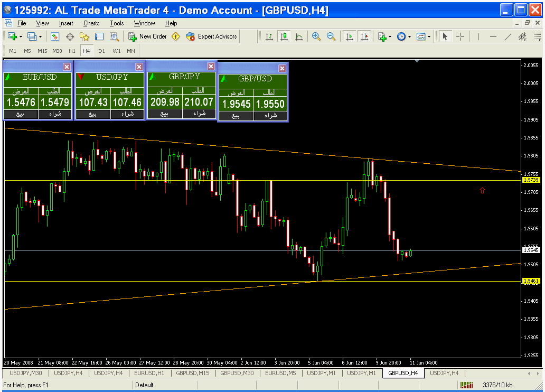Switch to the EURUSD,H1 chart tab
This screenshot has width=545, height=392.
pos(149,373)
